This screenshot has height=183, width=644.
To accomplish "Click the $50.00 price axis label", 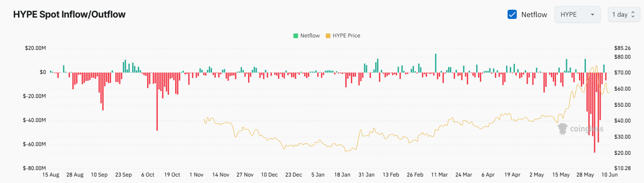I will [x=622, y=105].
